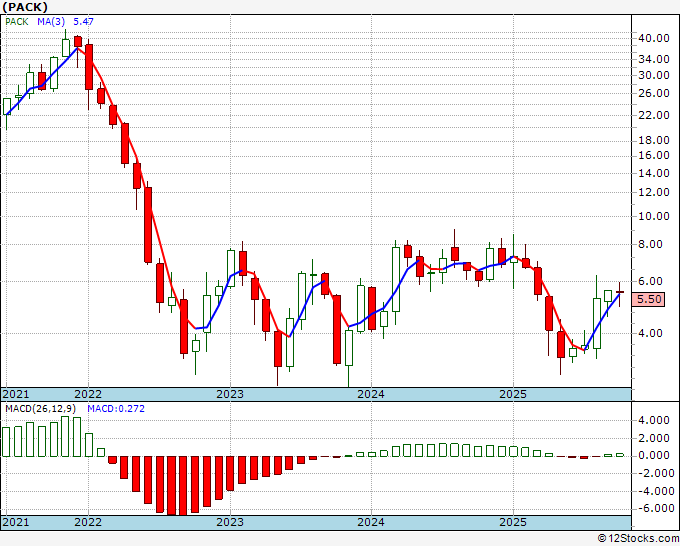This screenshot has width=680, height=546.
Task: Click the 4.00 price axis label
Action: 650,333
